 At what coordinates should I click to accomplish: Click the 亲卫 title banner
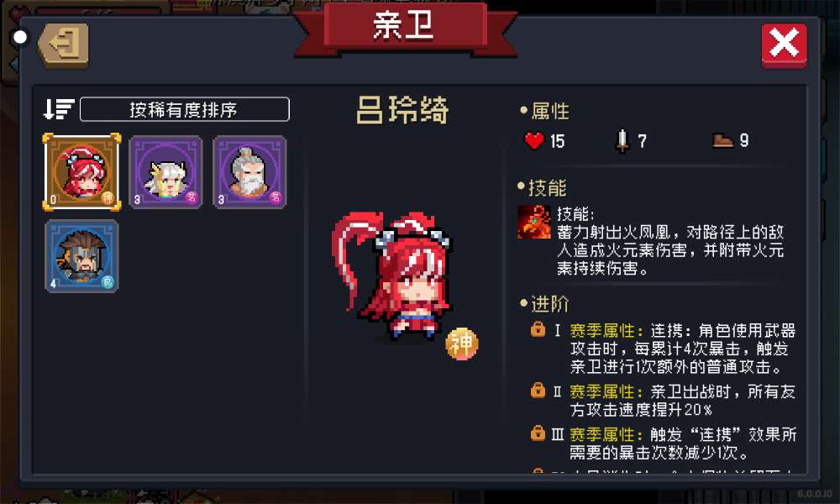pos(405,28)
